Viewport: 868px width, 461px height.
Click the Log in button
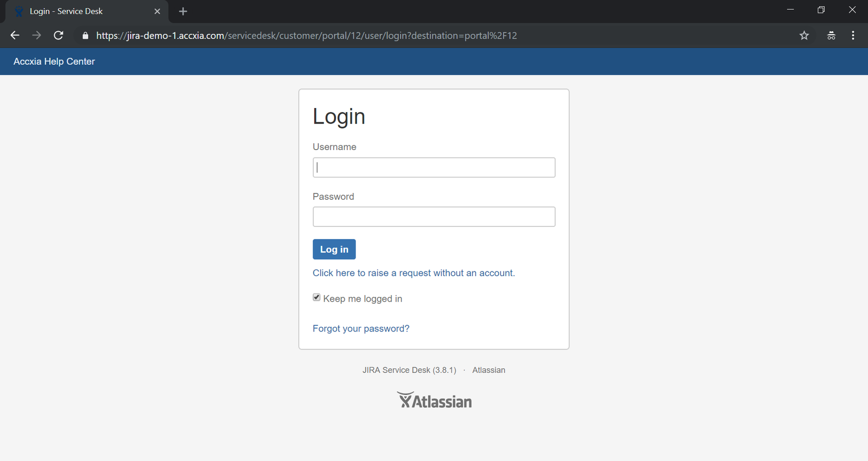pyautogui.click(x=334, y=249)
